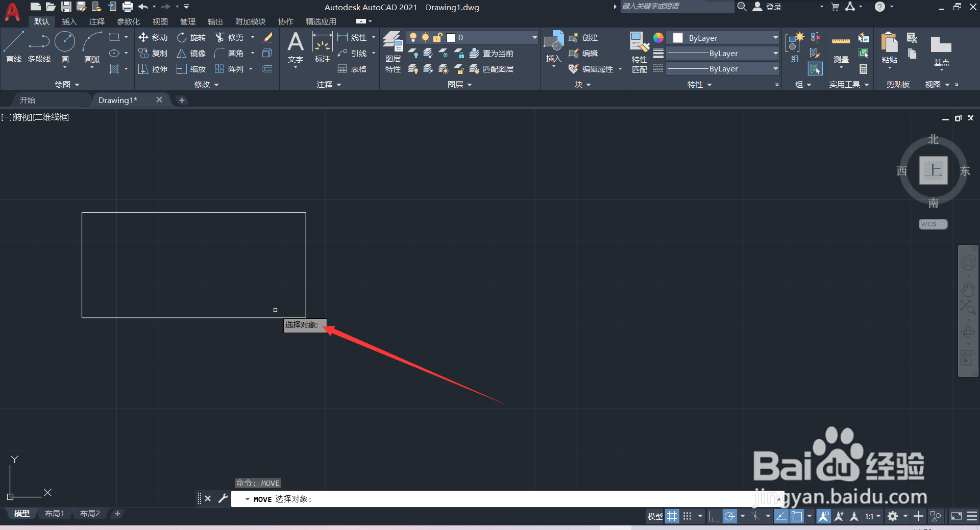Click 匹配图层 match layer button
The width and height of the screenshot is (980, 530).
(x=492, y=69)
